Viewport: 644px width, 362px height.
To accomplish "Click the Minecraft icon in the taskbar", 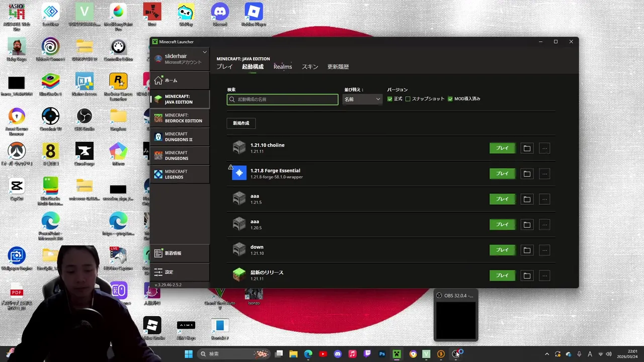I will [x=397, y=354].
